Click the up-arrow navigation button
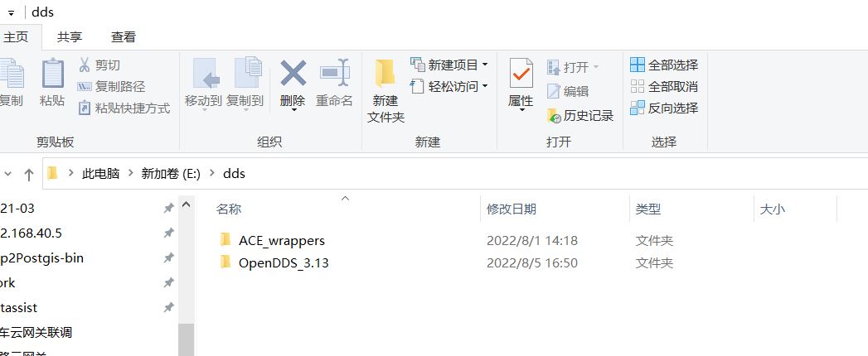The image size is (868, 356). click(29, 174)
